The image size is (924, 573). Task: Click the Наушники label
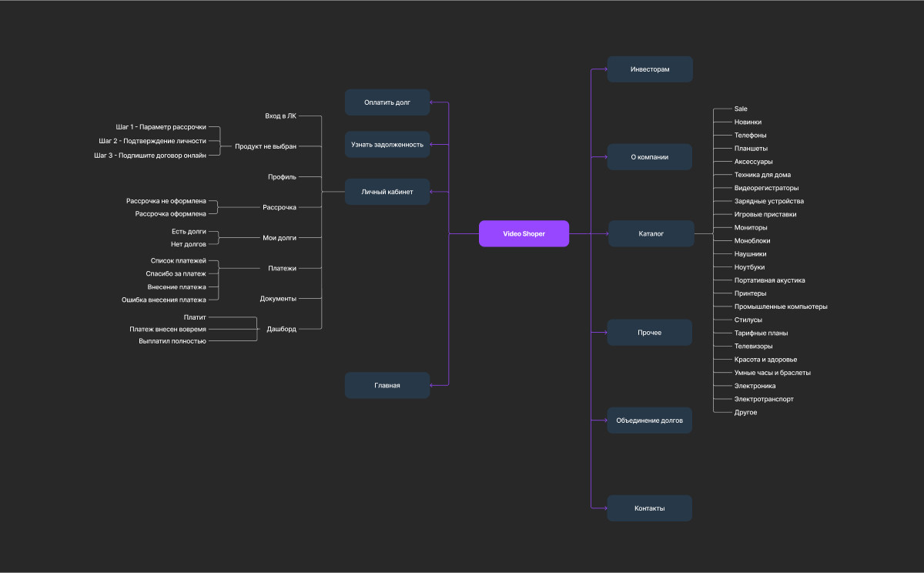coord(751,254)
